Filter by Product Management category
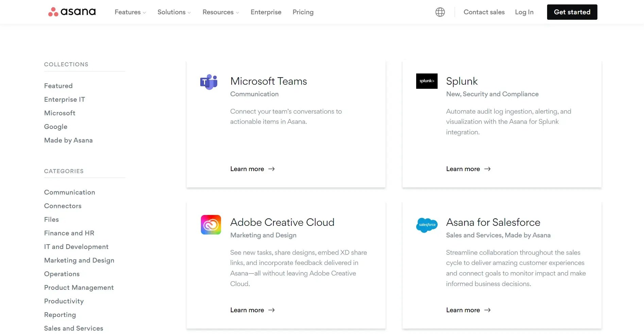Image resolution: width=644 pixels, height=334 pixels. pyautogui.click(x=79, y=287)
